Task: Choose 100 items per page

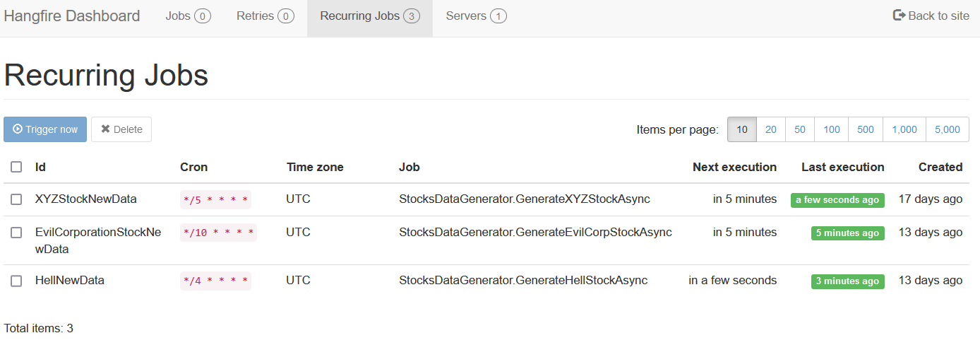Action: (x=832, y=129)
